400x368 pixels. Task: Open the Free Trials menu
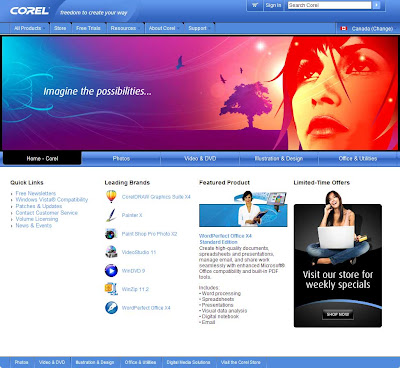[88, 28]
